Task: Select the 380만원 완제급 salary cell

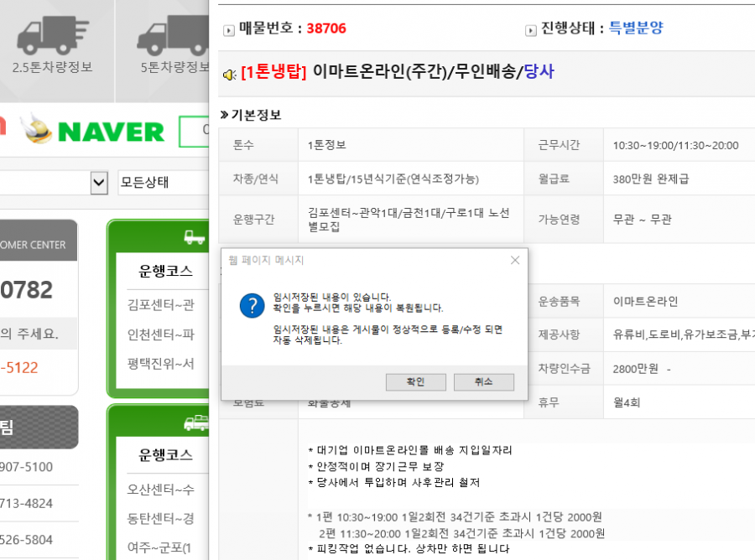Action: [679, 179]
